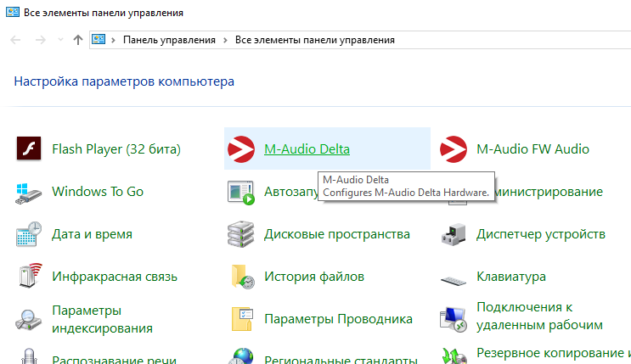Open Подключения к удаленным рабочим link
This screenshot has height=364, width=631.
pyautogui.click(x=539, y=316)
